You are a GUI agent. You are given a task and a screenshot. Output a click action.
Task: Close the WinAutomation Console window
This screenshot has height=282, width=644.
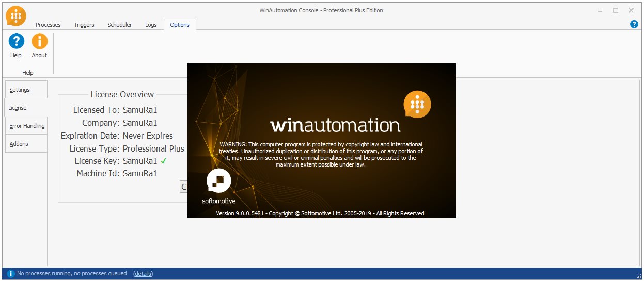coord(631,10)
